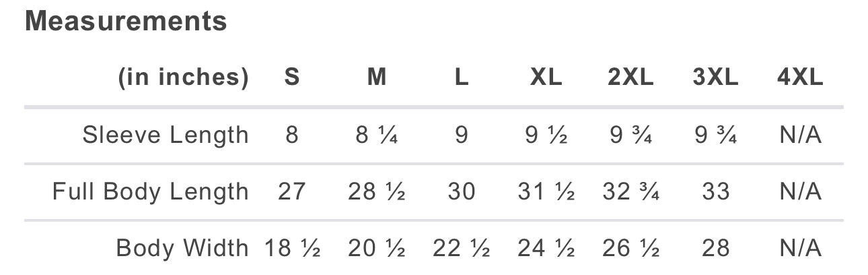Select the XL size column header
868x275 pixels.
pyautogui.click(x=546, y=78)
